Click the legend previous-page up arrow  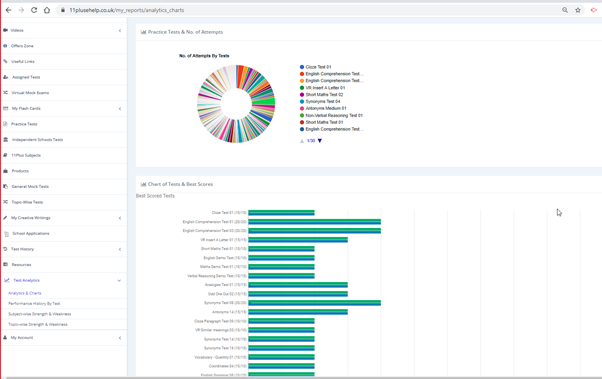pyautogui.click(x=302, y=141)
